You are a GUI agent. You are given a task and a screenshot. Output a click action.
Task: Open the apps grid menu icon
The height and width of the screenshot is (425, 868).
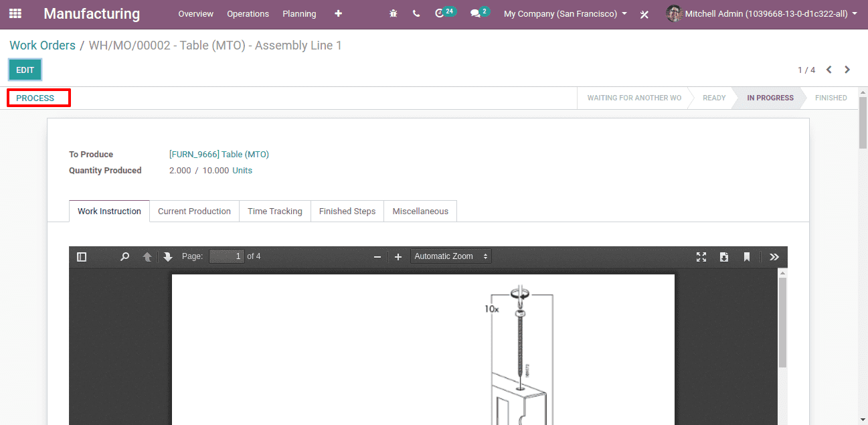15,13
